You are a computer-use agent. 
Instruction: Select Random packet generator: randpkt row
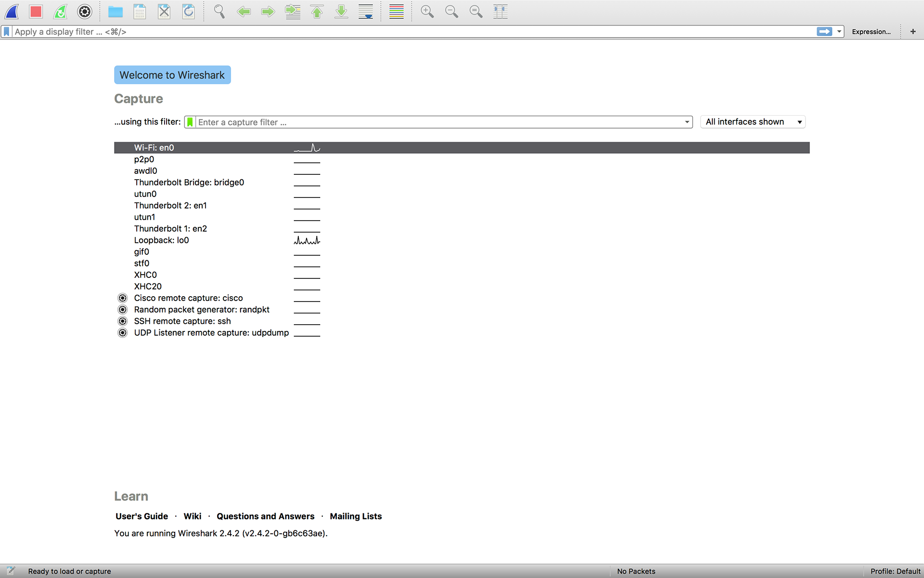click(462, 309)
